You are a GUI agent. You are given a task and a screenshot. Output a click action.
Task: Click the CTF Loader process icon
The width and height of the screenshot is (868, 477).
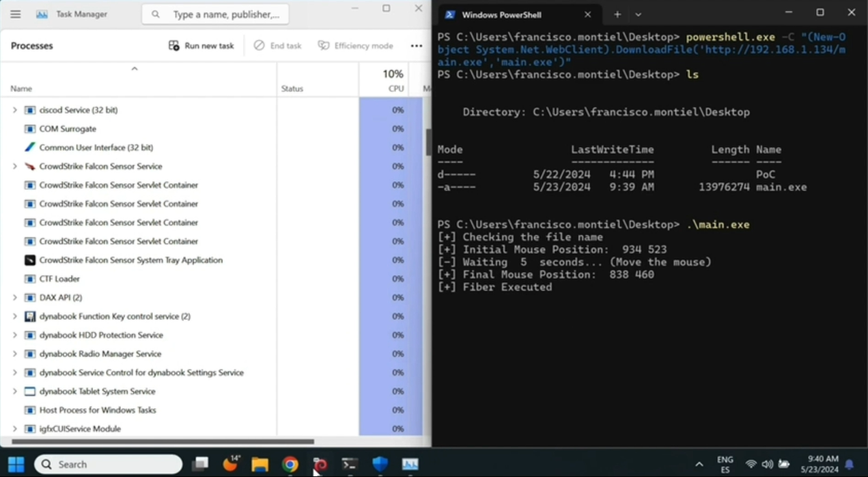pyautogui.click(x=29, y=279)
